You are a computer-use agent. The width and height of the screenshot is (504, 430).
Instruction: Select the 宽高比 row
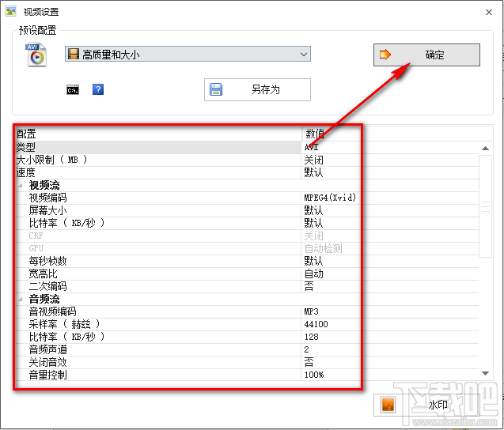[x=247, y=273]
